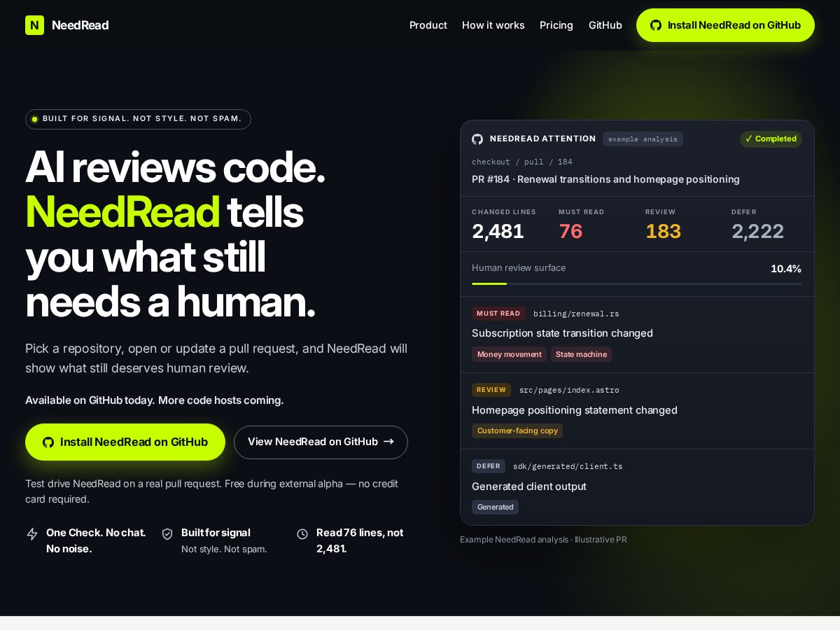Screen dimensions: 840x630
Task: Click the NeedRead brand name in header
Action: 80,25
